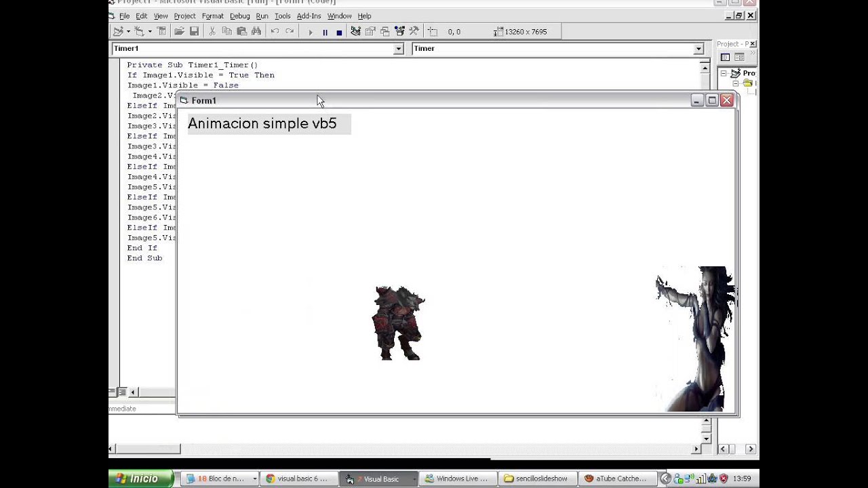Open the Properties Window toolbar icon

pyautogui.click(x=370, y=31)
